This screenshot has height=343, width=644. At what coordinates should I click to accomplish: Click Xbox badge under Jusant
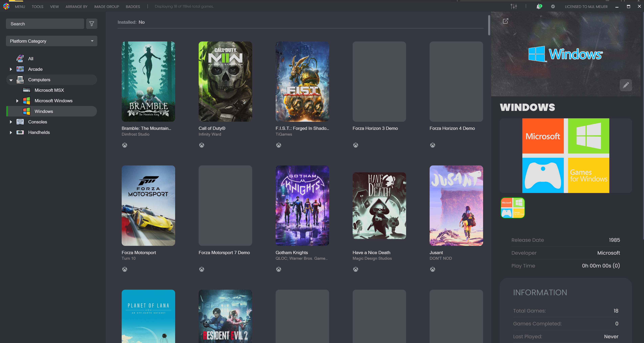[432, 269]
